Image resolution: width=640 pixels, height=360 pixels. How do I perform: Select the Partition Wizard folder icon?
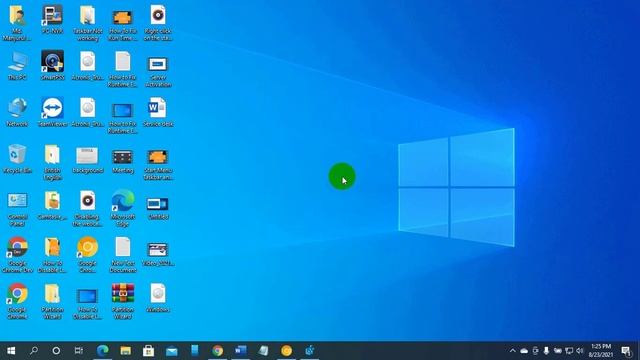point(52,302)
